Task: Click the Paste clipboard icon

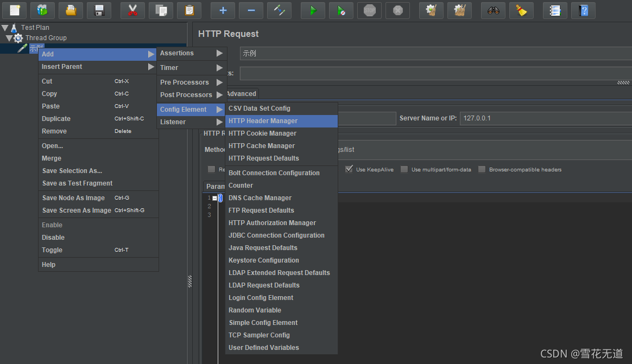Action: click(x=189, y=10)
